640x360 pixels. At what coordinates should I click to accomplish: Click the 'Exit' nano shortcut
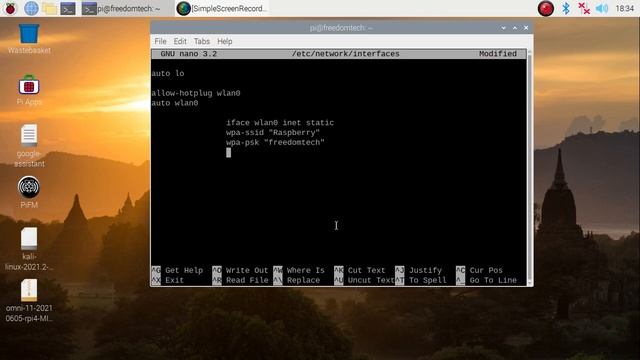168,280
